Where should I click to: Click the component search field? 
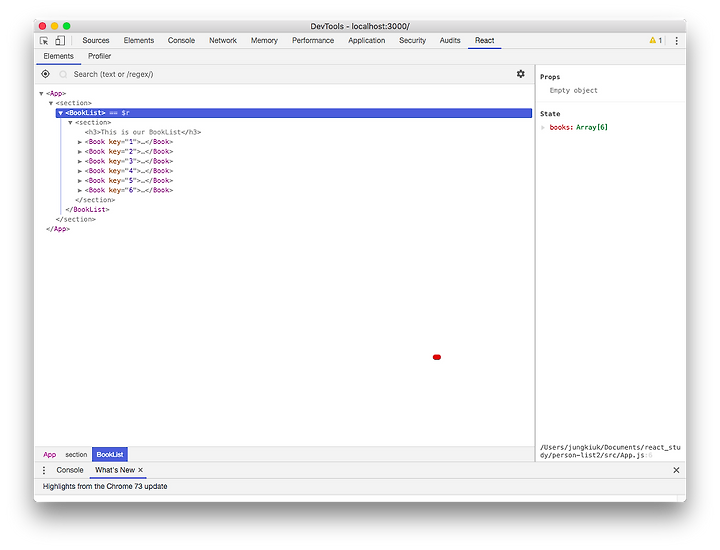[x=289, y=74]
